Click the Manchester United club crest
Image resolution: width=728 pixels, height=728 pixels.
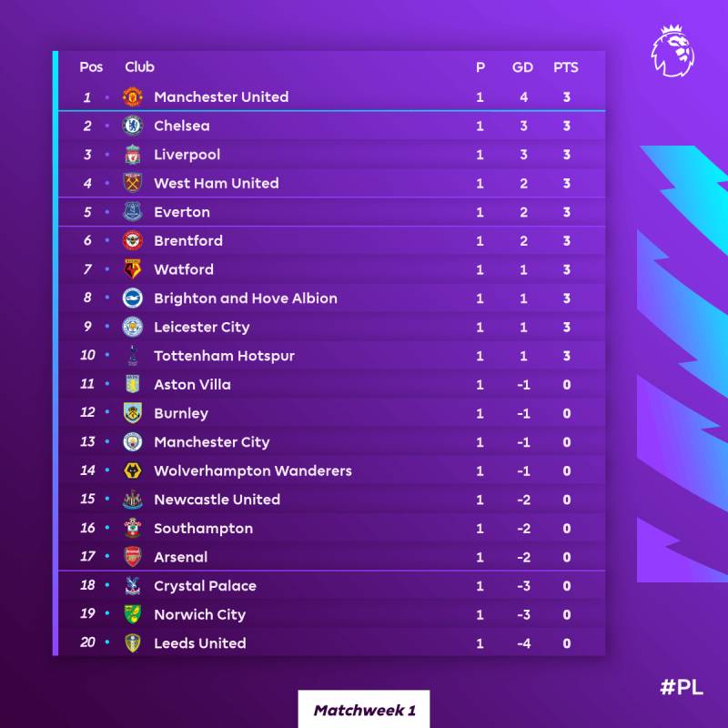point(133,96)
